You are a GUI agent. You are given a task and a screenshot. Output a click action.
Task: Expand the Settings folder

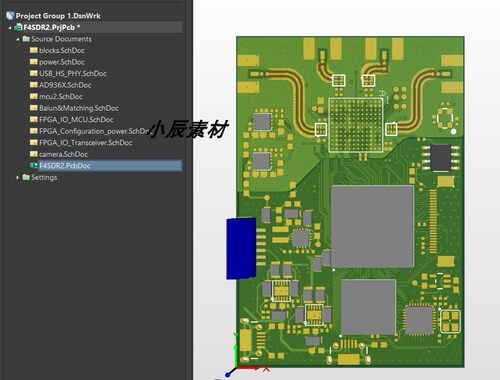point(18,177)
